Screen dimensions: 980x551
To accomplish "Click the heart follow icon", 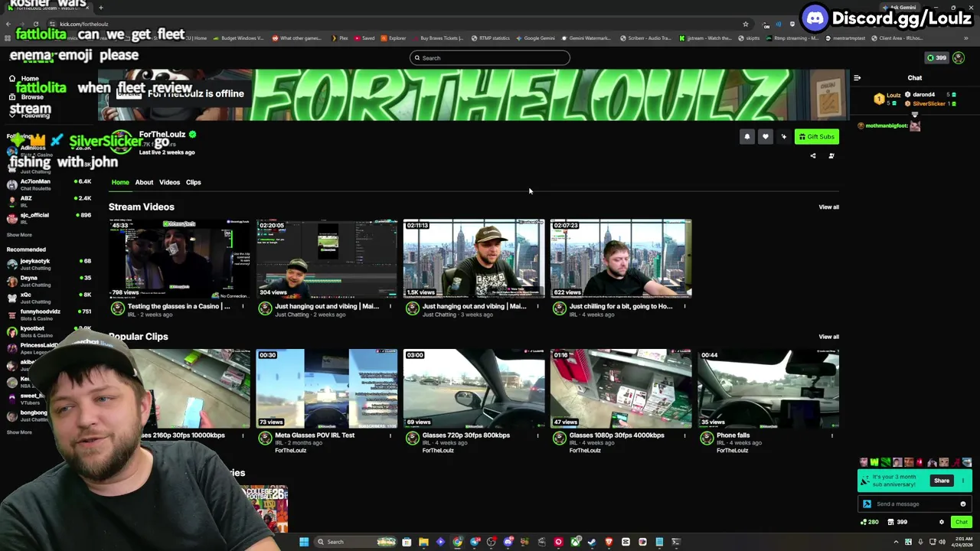I will 765,137.
